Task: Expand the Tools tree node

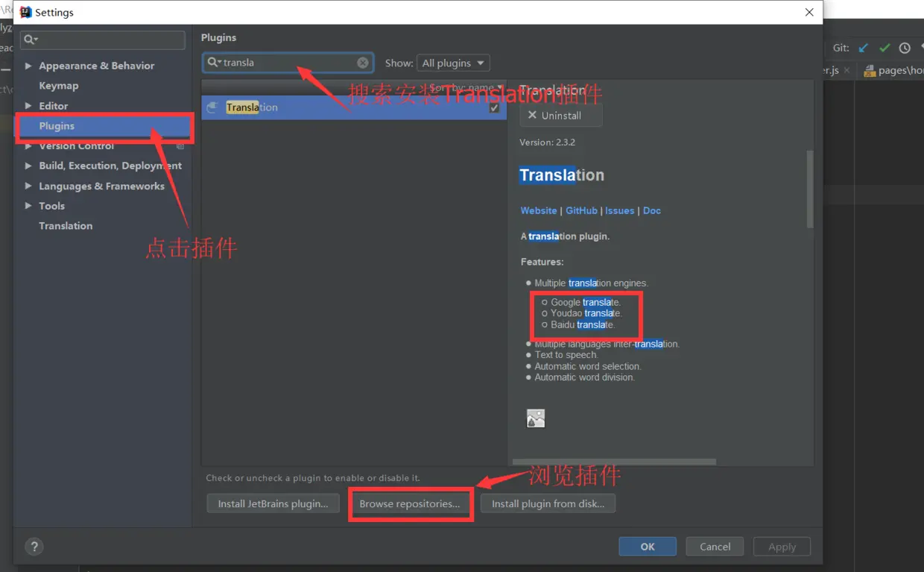Action: pyautogui.click(x=28, y=206)
